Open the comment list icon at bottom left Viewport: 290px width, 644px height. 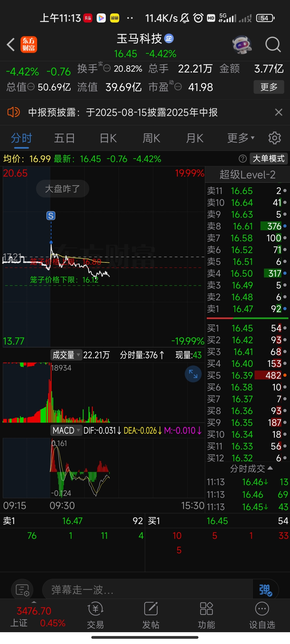tap(22, 590)
